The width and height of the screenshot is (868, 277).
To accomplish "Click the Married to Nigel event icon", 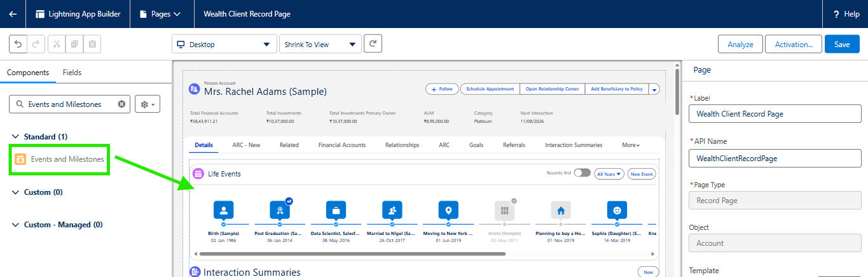I will pyautogui.click(x=392, y=210).
